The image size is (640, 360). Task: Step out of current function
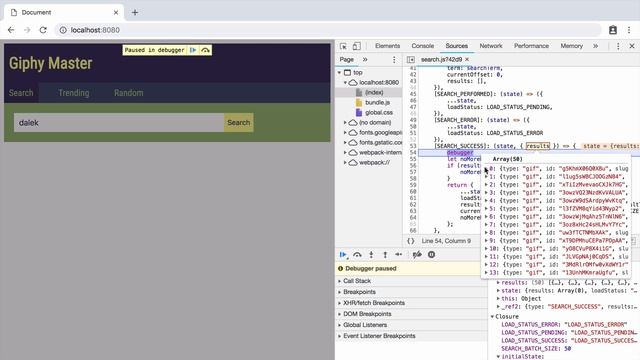pos(385,255)
